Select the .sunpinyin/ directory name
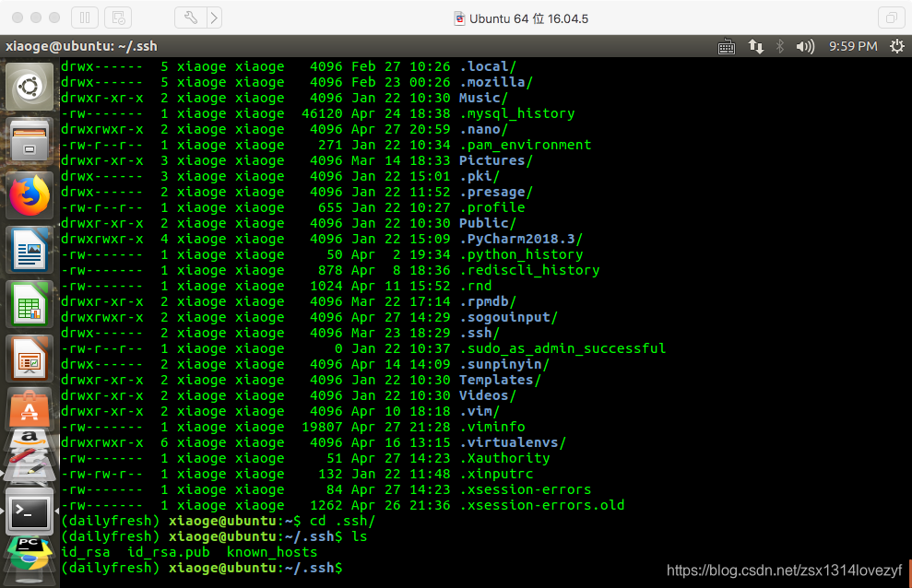 click(504, 364)
